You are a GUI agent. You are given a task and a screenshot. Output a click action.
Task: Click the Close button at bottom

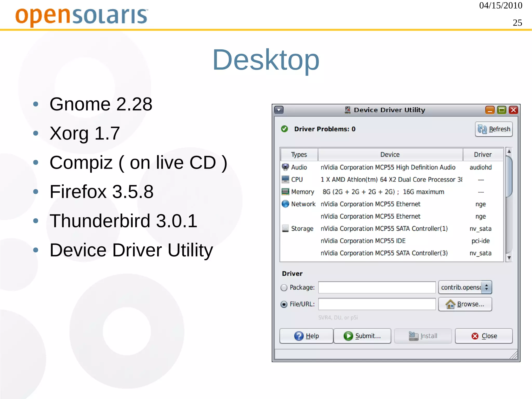click(x=484, y=336)
